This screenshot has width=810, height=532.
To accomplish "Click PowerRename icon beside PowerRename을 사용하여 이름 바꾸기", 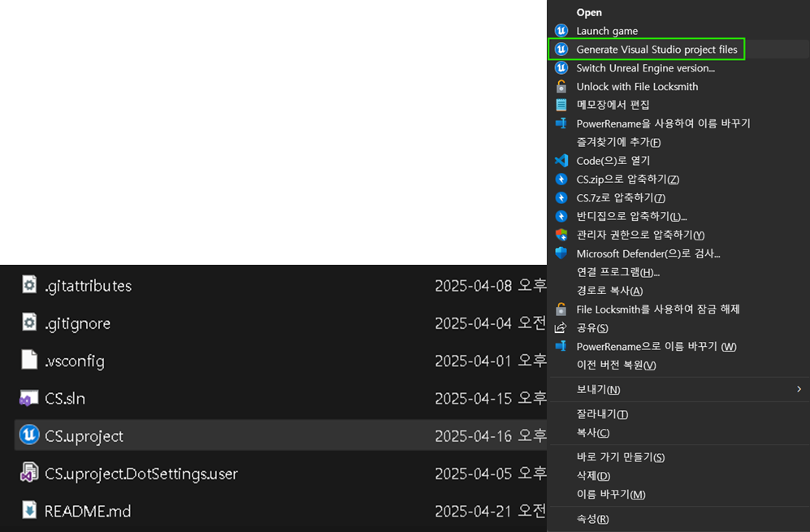I will (561, 123).
